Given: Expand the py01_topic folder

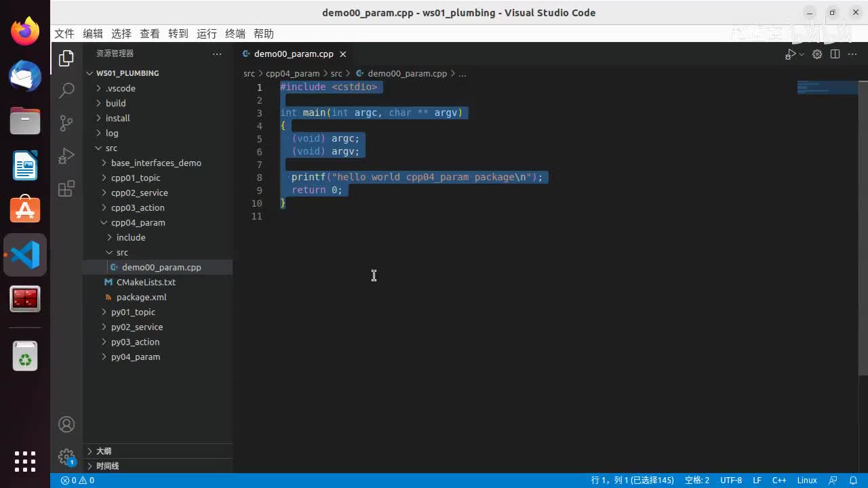Looking at the screenshot, I should [158, 312].
